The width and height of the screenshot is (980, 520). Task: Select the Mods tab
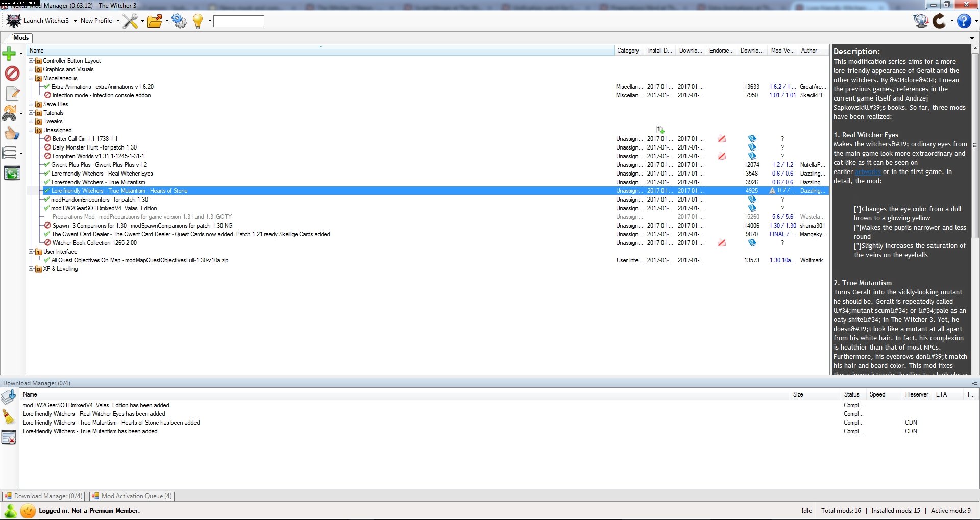20,38
